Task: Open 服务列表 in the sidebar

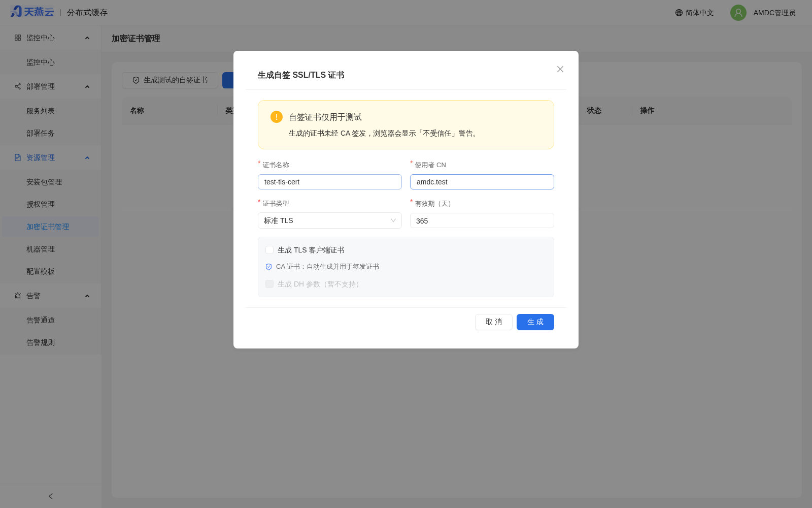Action: (x=51, y=111)
